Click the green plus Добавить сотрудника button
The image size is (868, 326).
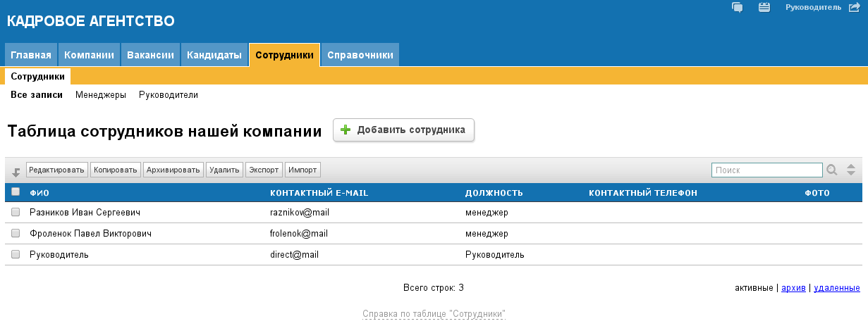tap(403, 130)
